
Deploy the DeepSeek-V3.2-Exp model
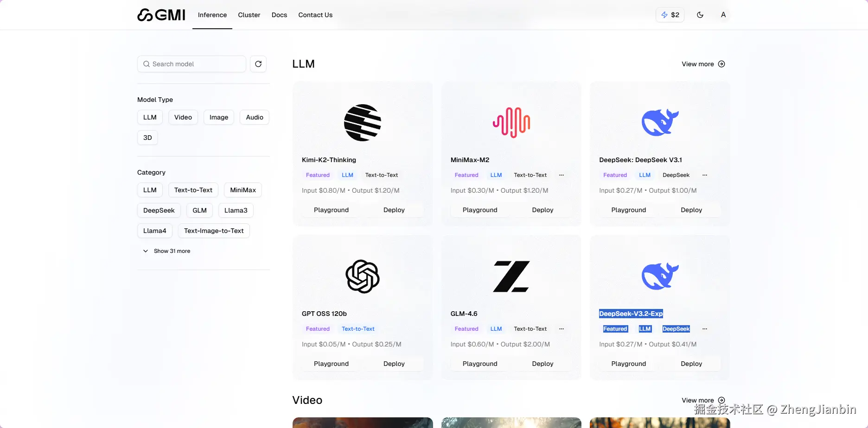[x=691, y=364]
